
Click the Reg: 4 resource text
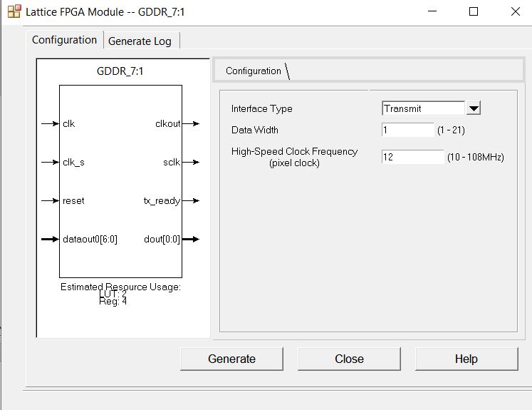click(113, 302)
